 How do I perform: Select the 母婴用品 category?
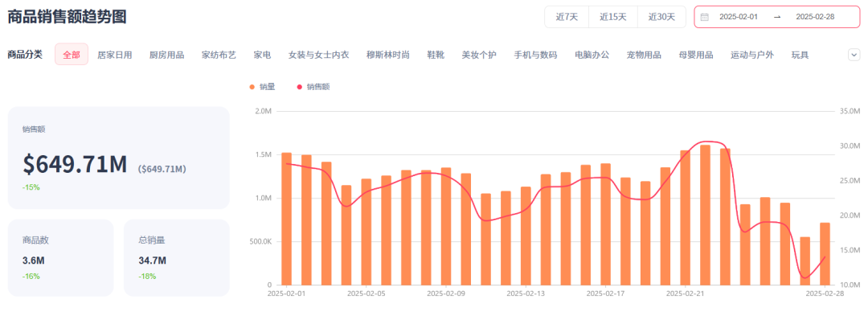click(x=696, y=55)
